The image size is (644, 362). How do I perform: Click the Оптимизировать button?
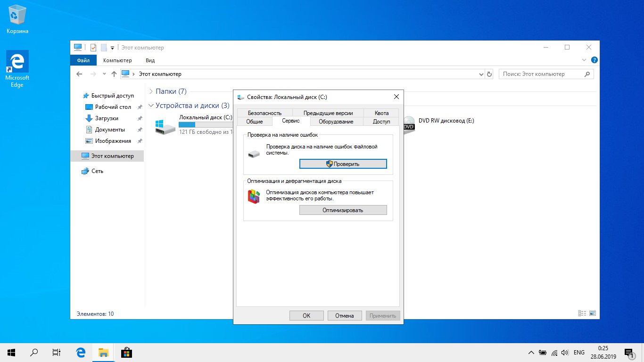[343, 210]
